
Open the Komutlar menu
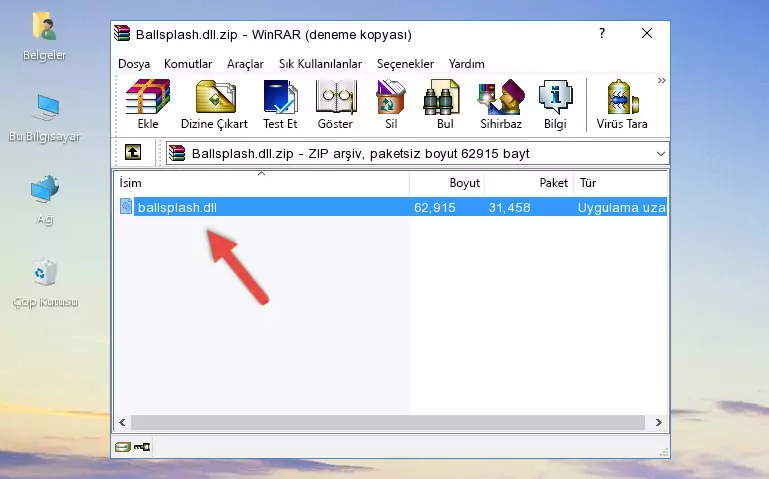(x=188, y=64)
